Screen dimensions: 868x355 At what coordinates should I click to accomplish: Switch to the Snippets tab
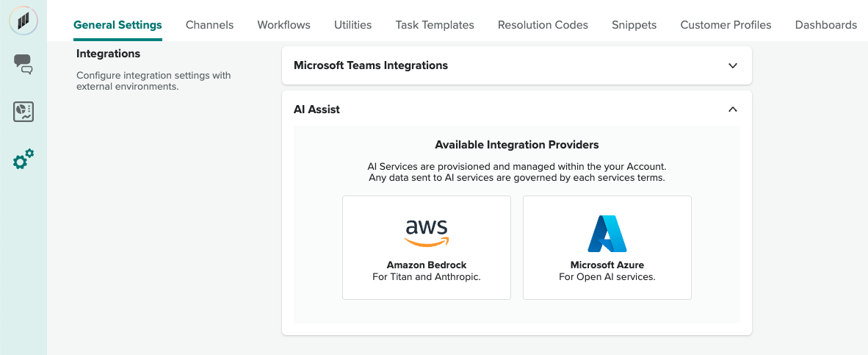point(634,25)
